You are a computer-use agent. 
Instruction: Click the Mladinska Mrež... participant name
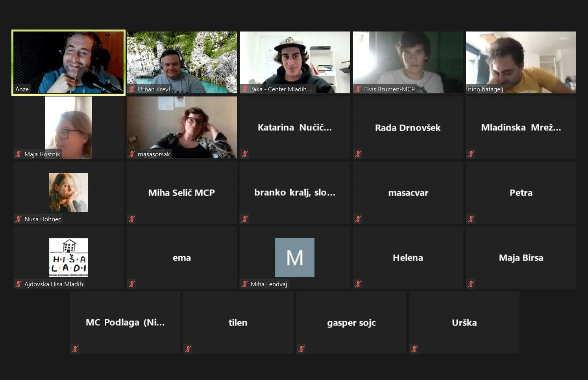[521, 128]
